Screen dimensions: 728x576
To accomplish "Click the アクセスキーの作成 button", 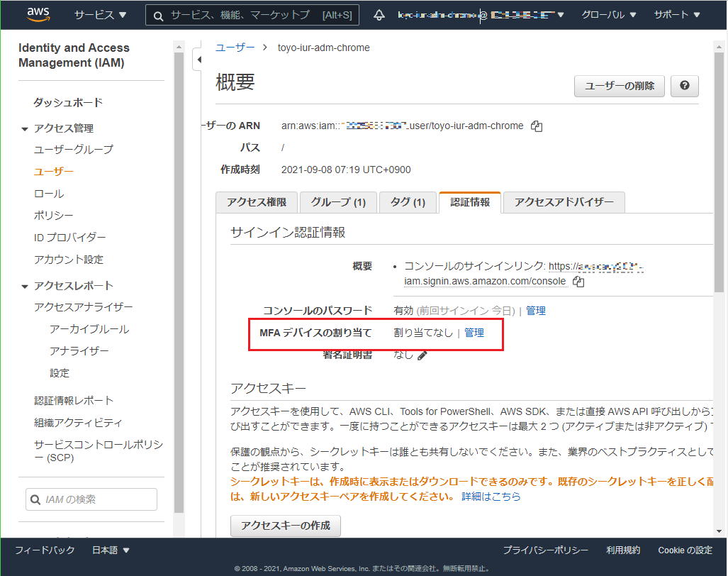I will (285, 526).
